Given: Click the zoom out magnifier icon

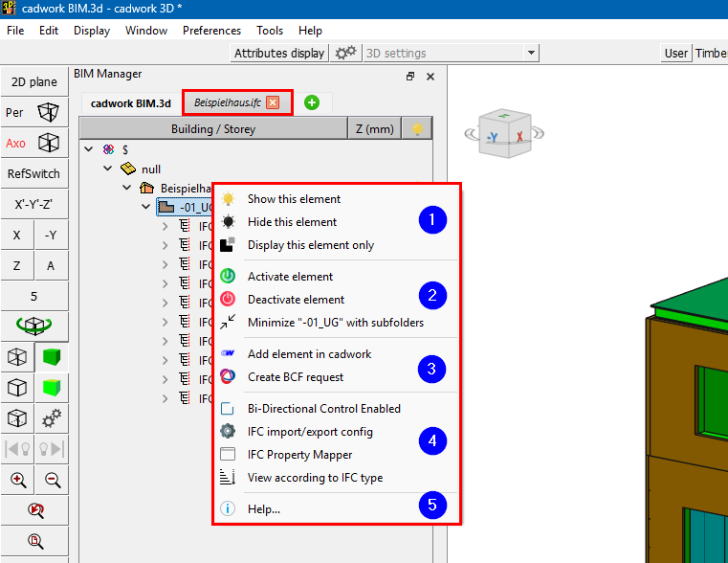Looking at the screenshot, I should [52, 481].
